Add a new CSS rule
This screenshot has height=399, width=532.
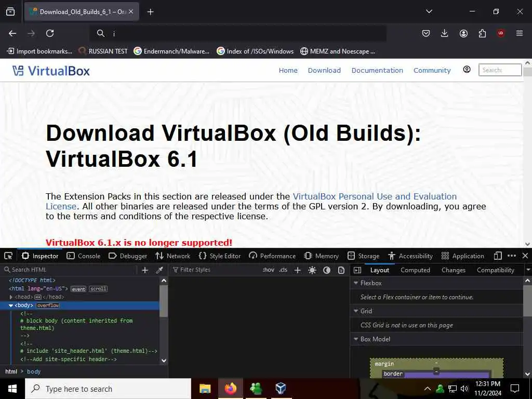[298, 270]
